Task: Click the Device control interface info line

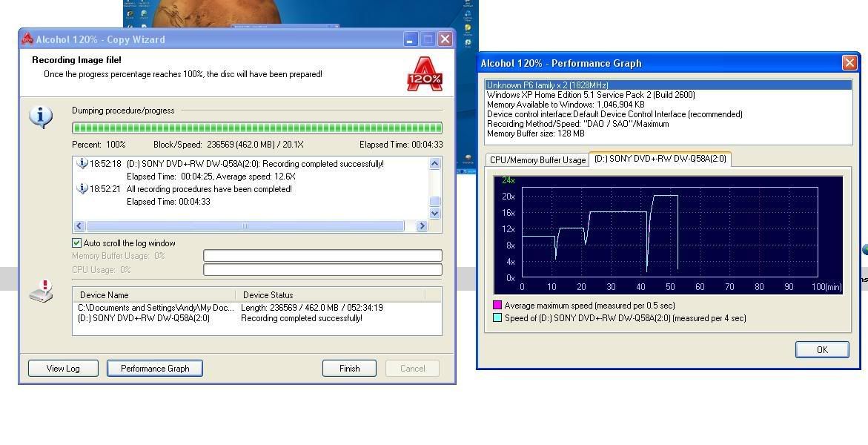Action: click(x=614, y=114)
